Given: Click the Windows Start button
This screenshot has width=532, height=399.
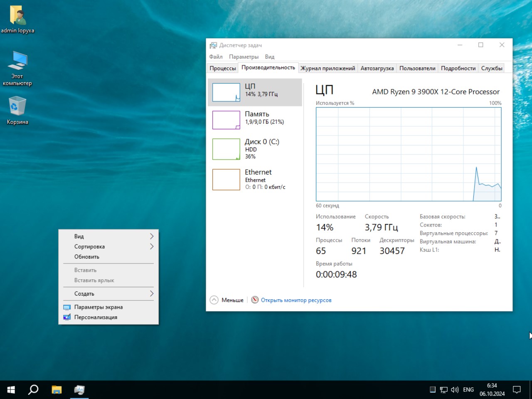Looking at the screenshot, I should (11, 389).
